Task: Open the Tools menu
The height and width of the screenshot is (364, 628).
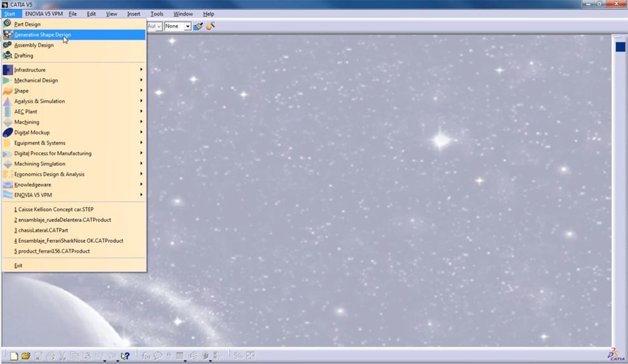Action: pyautogui.click(x=157, y=14)
